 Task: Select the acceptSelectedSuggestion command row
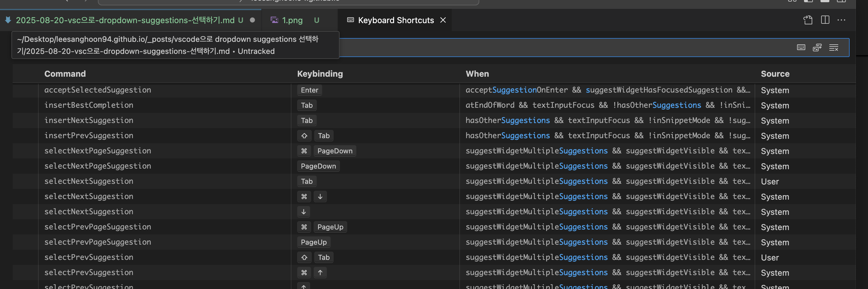[98, 90]
